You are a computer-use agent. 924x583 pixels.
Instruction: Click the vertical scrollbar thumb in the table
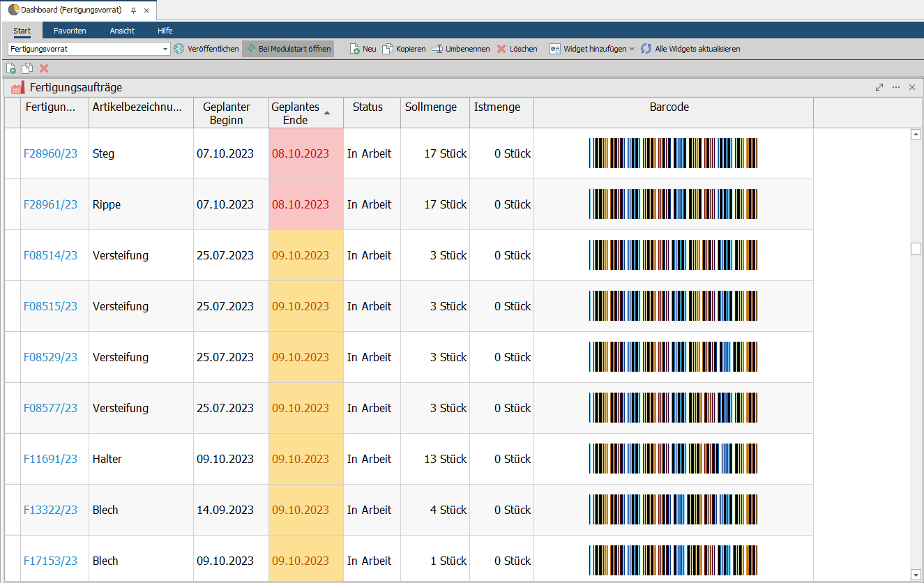(916, 249)
